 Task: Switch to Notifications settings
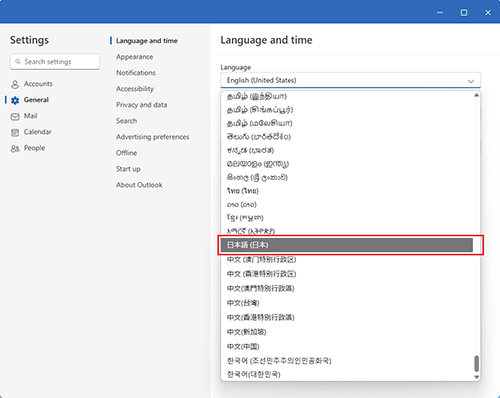pos(136,73)
